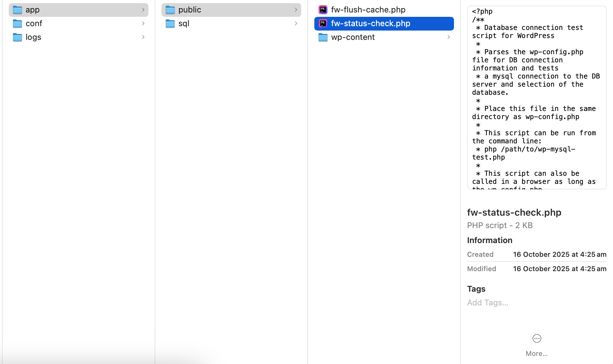Expand the conf folder chevron
613x364 pixels.
point(143,24)
